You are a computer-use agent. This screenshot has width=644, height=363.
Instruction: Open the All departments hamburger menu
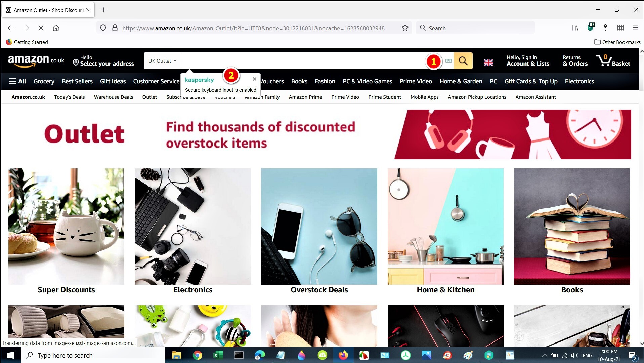click(x=17, y=81)
